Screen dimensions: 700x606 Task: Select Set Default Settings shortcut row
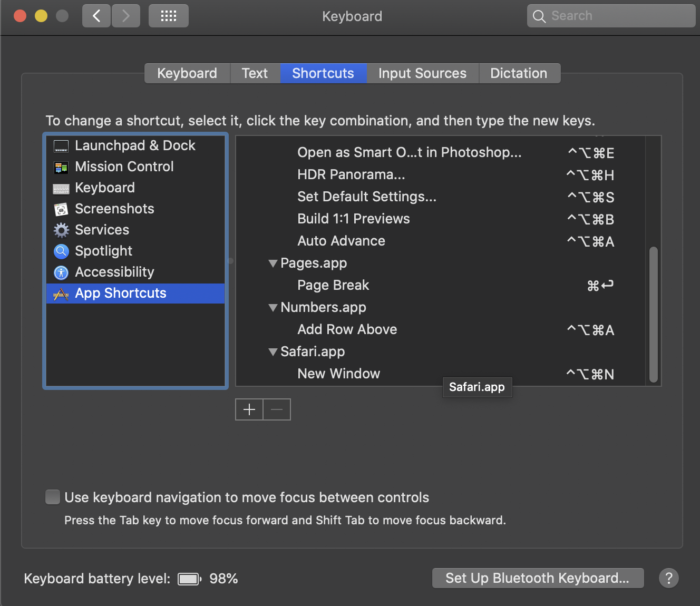coord(441,197)
